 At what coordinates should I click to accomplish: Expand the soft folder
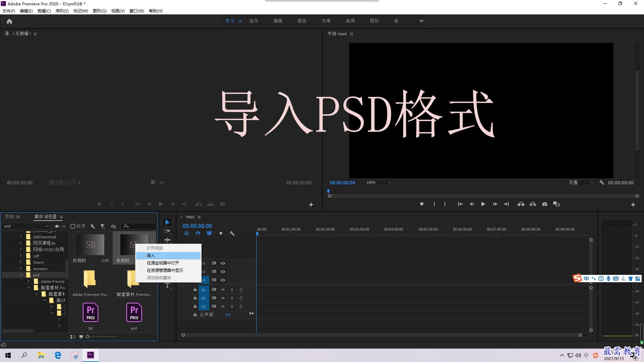(x=21, y=256)
